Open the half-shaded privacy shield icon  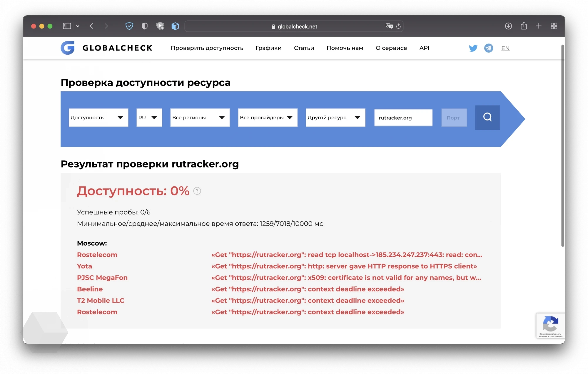pos(145,26)
